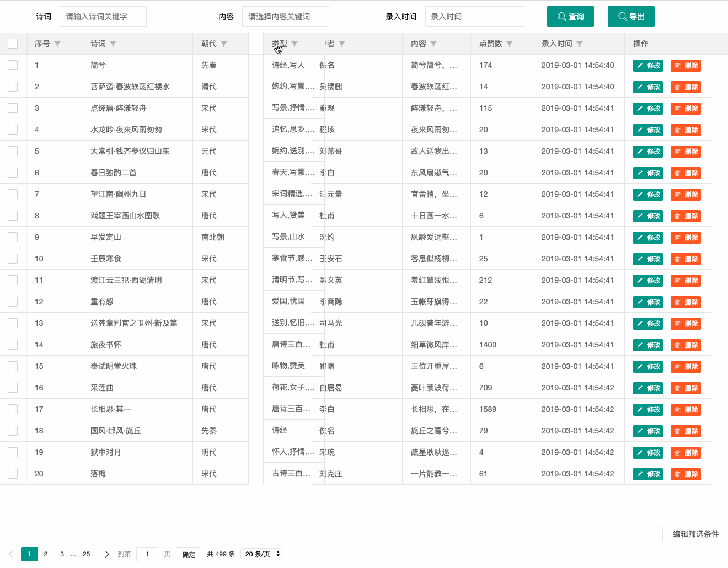The height and width of the screenshot is (568, 728).
Task: Open filter icon on 序号 column header
Action: coord(57,44)
